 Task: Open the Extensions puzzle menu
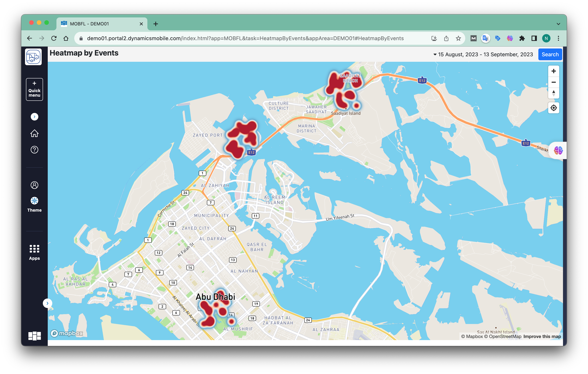click(522, 38)
